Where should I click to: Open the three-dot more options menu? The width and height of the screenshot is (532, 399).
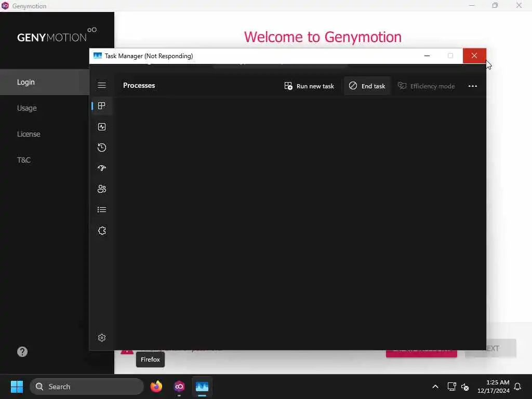coord(473,86)
